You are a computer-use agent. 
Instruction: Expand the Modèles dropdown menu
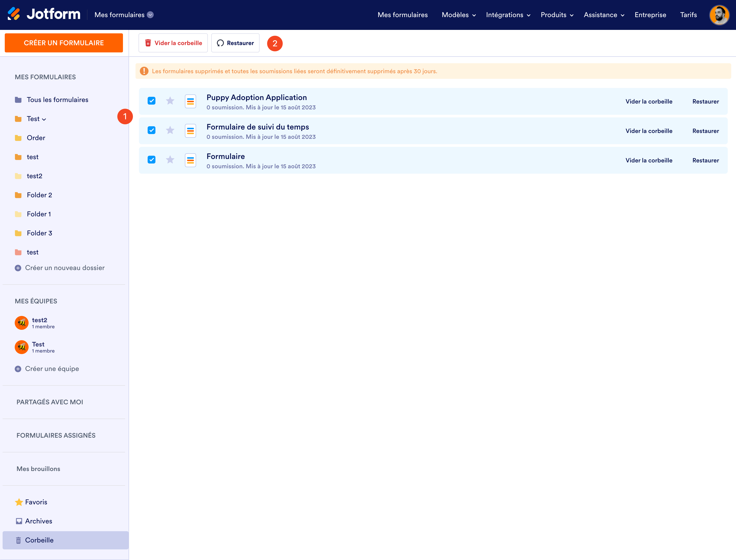(458, 15)
